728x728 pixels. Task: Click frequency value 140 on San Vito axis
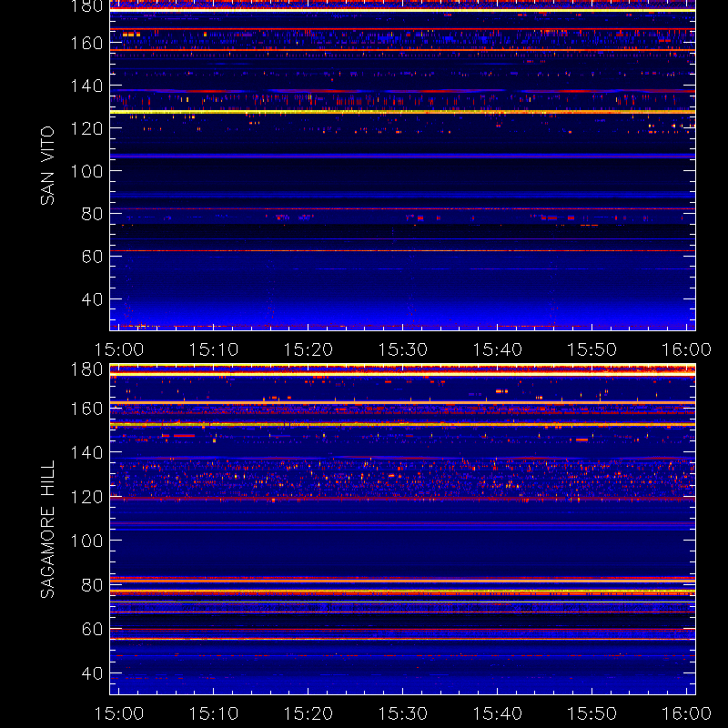[x=86, y=86]
